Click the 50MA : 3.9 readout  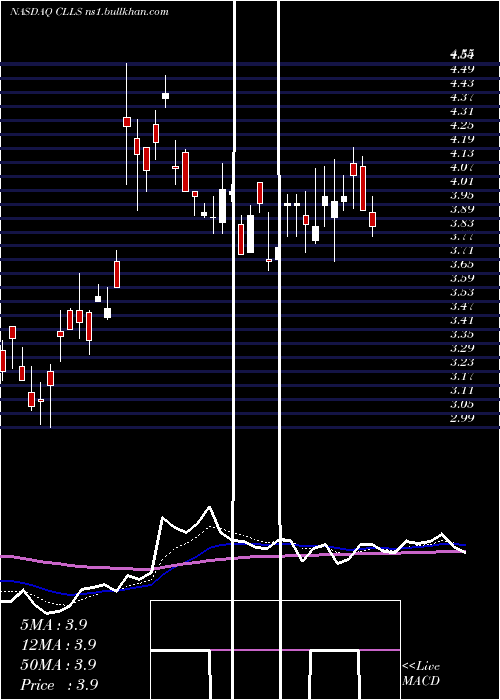pyautogui.click(x=58, y=665)
